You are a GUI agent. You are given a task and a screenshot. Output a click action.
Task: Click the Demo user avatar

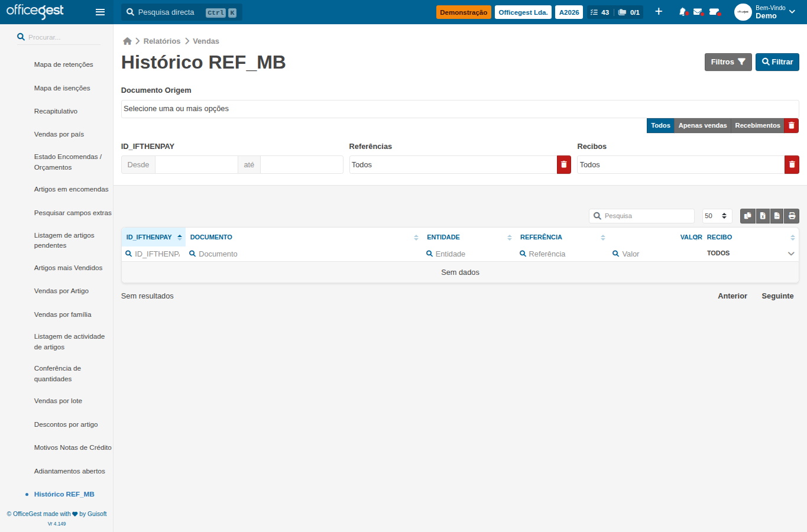tap(743, 12)
